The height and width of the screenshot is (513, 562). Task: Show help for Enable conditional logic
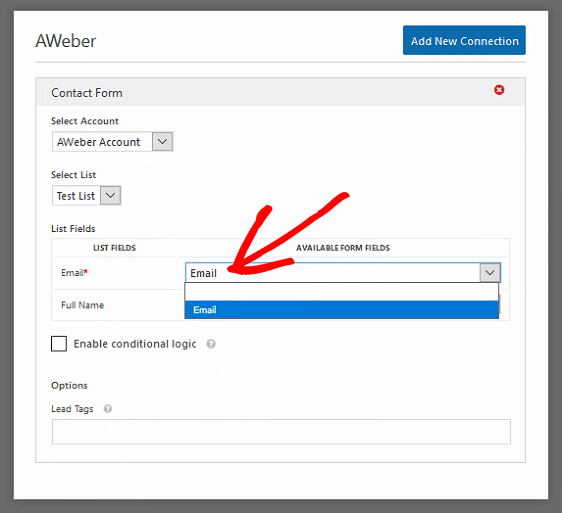(211, 344)
